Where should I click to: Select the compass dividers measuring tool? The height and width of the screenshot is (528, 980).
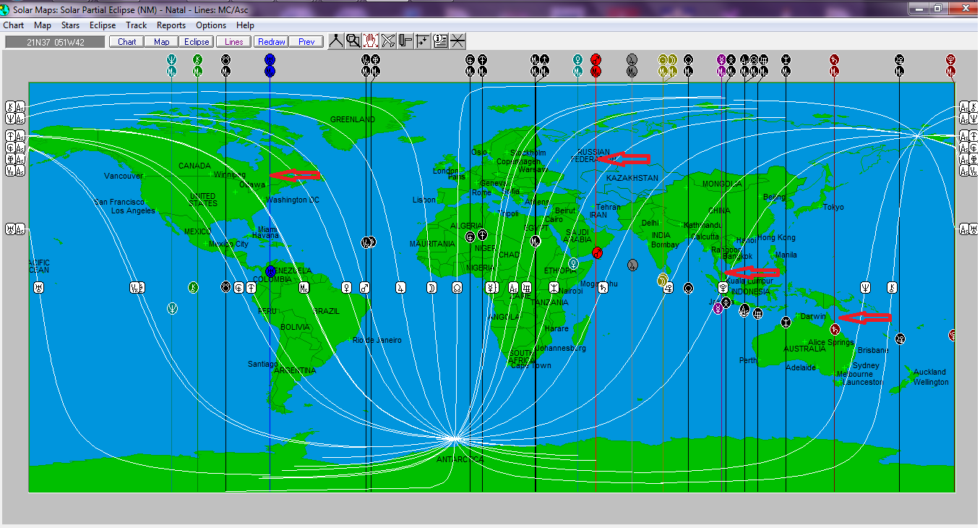pyautogui.click(x=336, y=41)
